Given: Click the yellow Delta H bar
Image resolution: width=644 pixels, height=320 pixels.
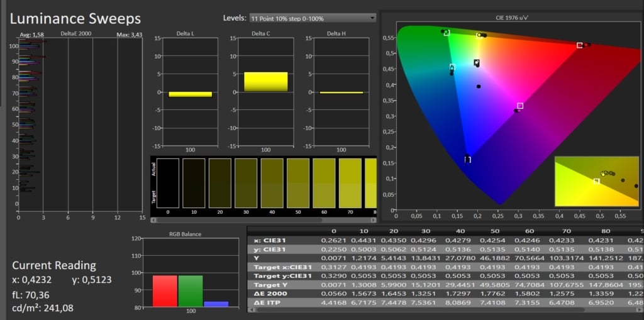Looking at the screenshot, I should 341,93.
